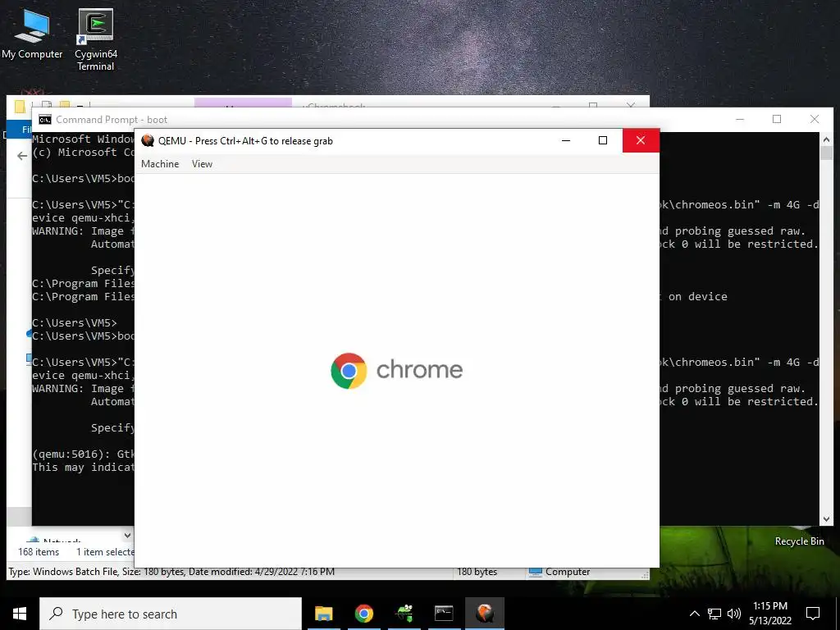Click the '168 items' status text
The width and height of the screenshot is (840, 630).
click(x=39, y=552)
